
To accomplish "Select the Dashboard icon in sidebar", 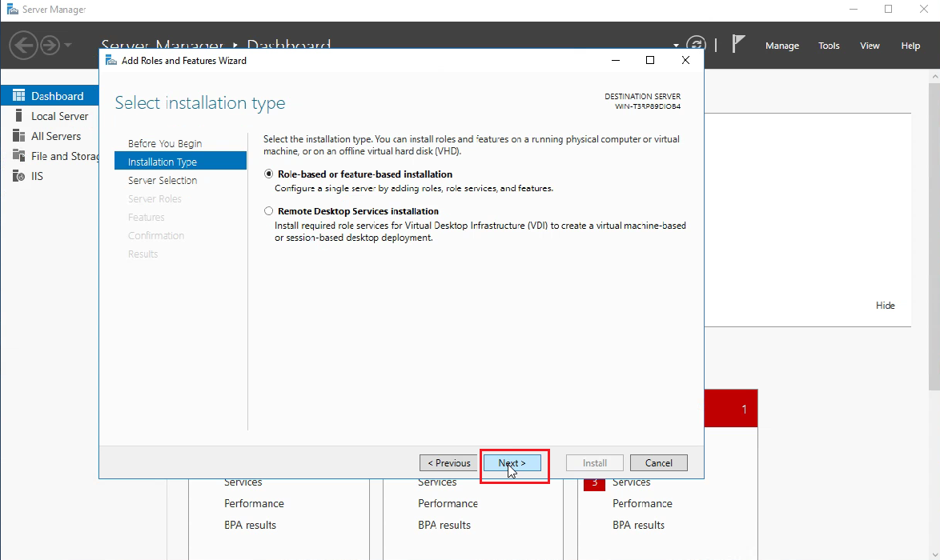I will tap(50, 95).
